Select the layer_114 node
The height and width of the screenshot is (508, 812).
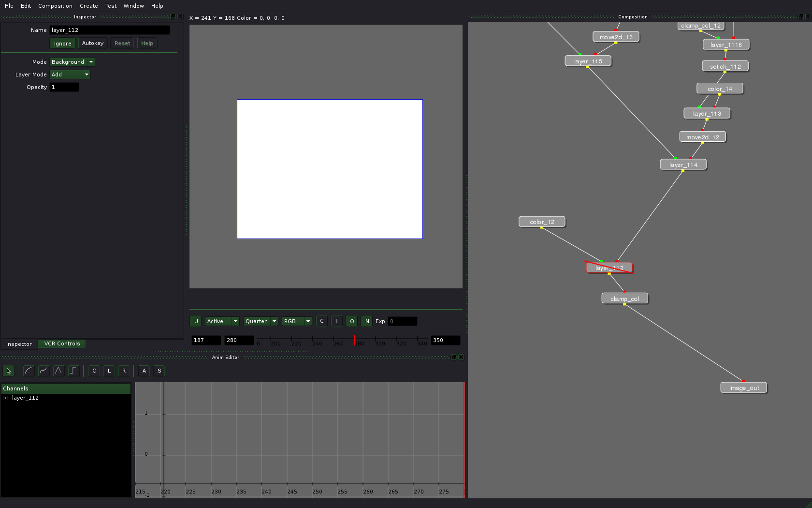point(683,165)
